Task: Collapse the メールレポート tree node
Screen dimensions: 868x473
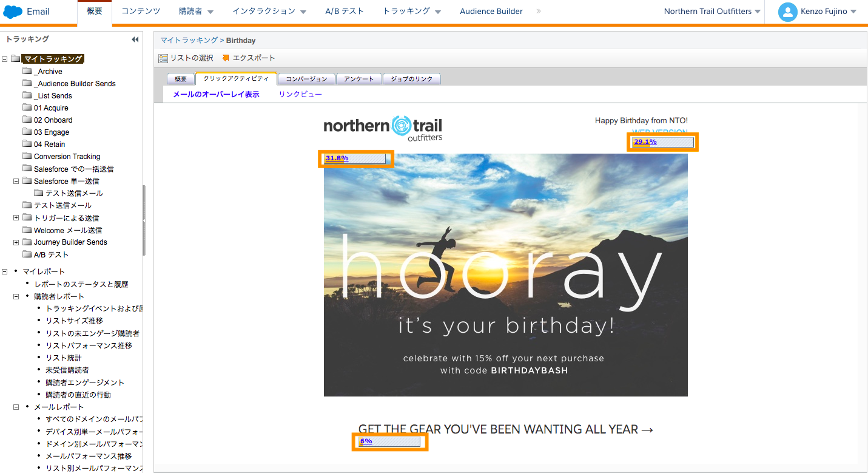Action: (16, 407)
